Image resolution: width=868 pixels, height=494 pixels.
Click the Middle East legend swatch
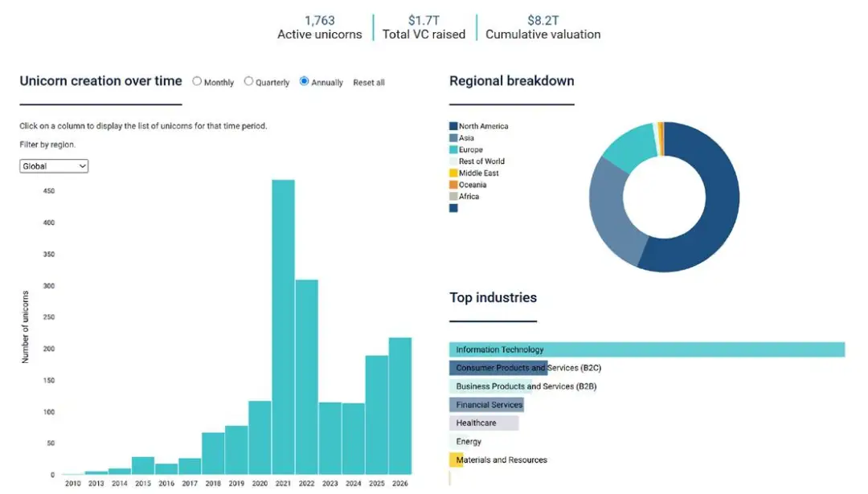click(453, 174)
